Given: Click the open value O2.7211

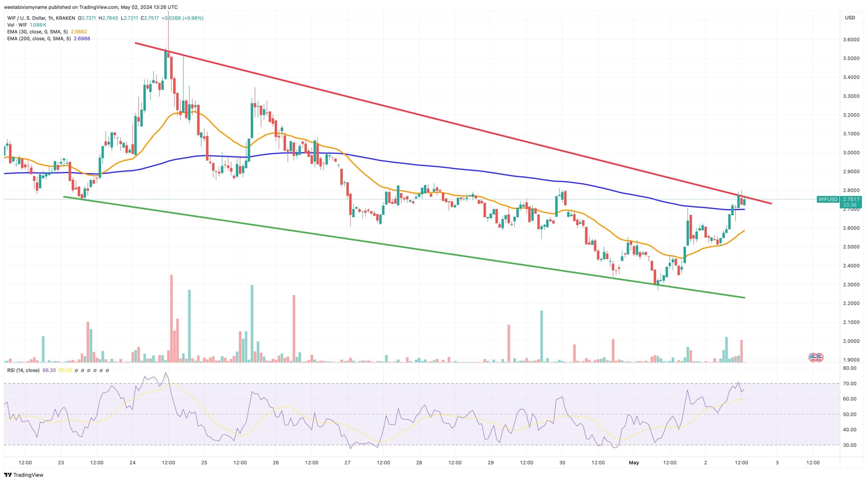Looking at the screenshot, I should [87, 18].
